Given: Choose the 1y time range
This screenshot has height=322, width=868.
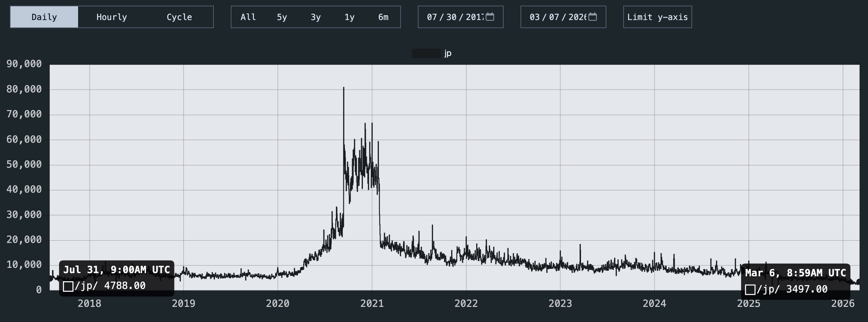Looking at the screenshot, I should tap(349, 17).
